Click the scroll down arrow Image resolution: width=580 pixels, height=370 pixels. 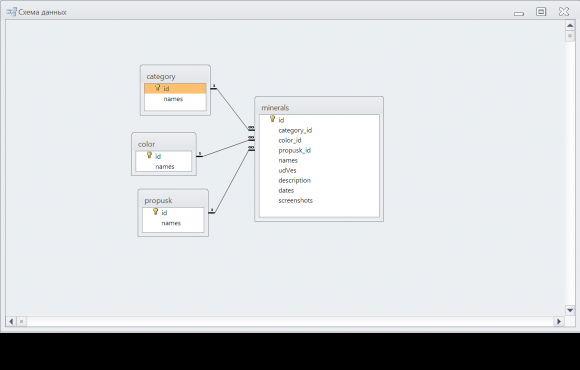(x=570, y=310)
